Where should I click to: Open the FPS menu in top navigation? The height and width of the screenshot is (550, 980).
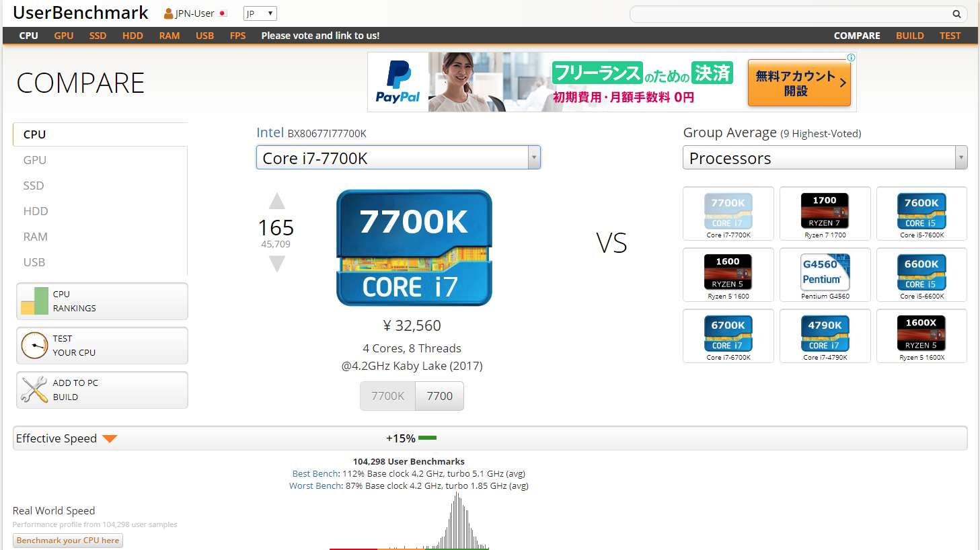click(238, 36)
